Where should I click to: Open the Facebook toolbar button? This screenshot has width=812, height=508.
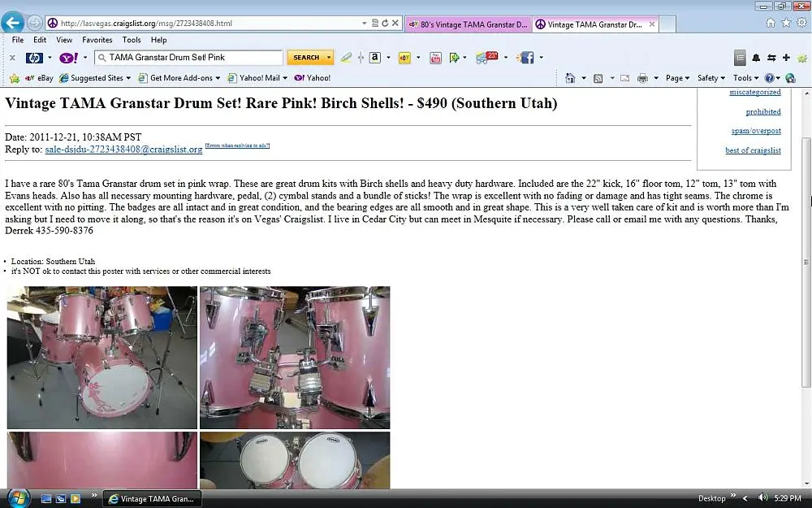click(525, 58)
